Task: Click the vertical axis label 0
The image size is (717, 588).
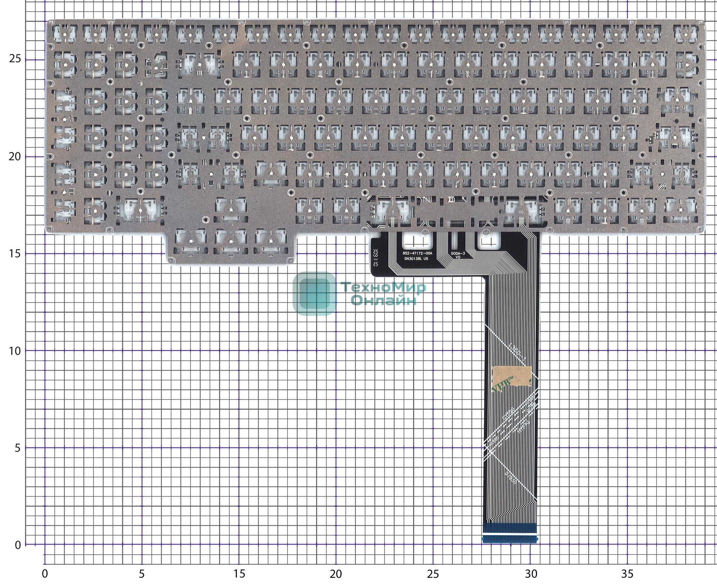Action: coord(18,545)
